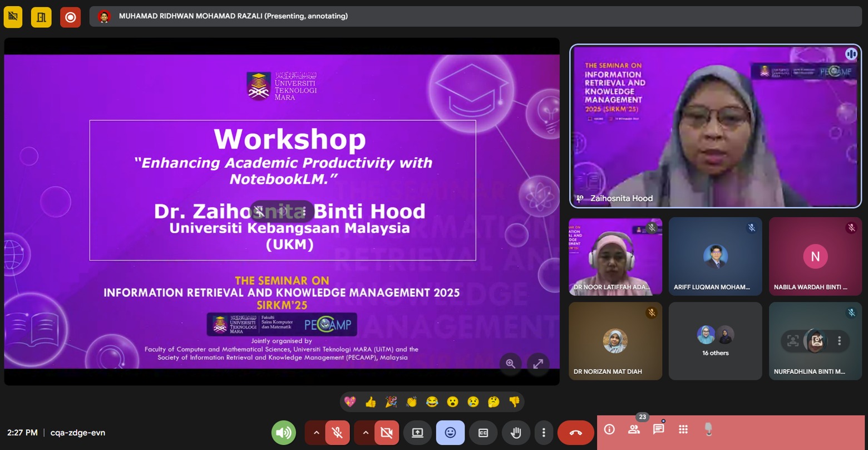Screen dimensions: 868x450
Task: Zoom in on the shared presentation
Action: pyautogui.click(x=510, y=364)
